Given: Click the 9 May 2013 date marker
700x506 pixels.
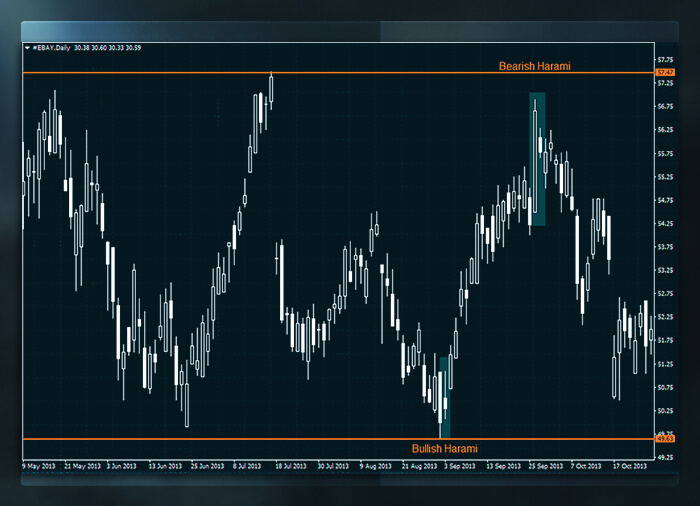Looking at the screenshot, I should 38,466.
